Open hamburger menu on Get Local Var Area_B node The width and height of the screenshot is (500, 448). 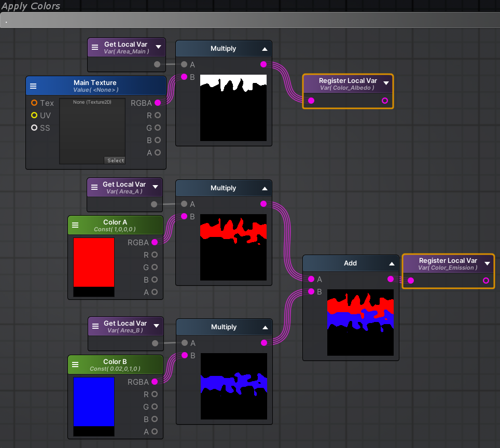tap(95, 326)
